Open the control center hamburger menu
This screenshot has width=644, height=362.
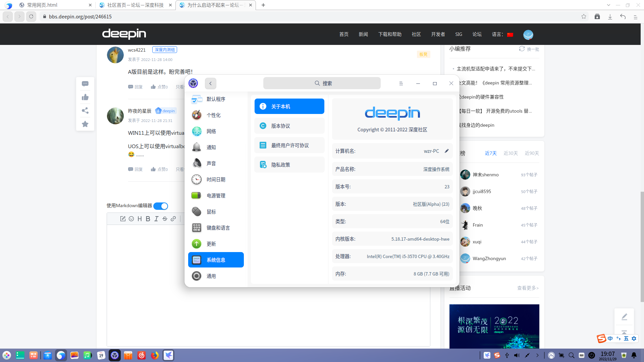tap(401, 83)
